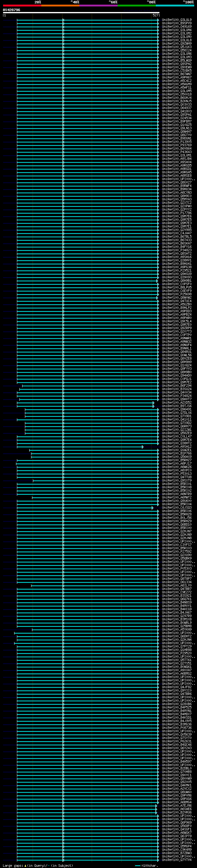
Task: Select the UniRef100_Q3LUM0 label
Action: [177, 37]
